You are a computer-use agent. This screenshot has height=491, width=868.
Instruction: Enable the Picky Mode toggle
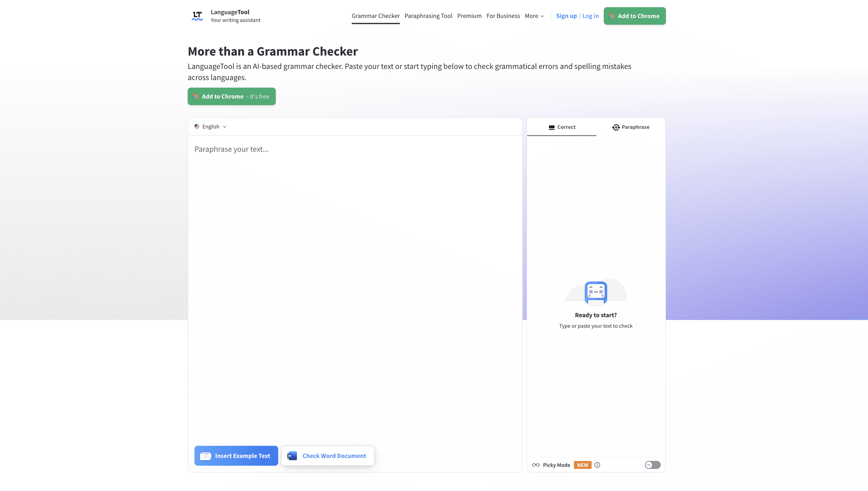pos(652,465)
